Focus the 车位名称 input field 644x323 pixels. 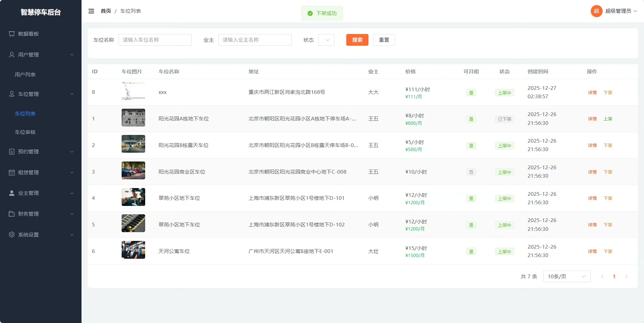click(155, 40)
